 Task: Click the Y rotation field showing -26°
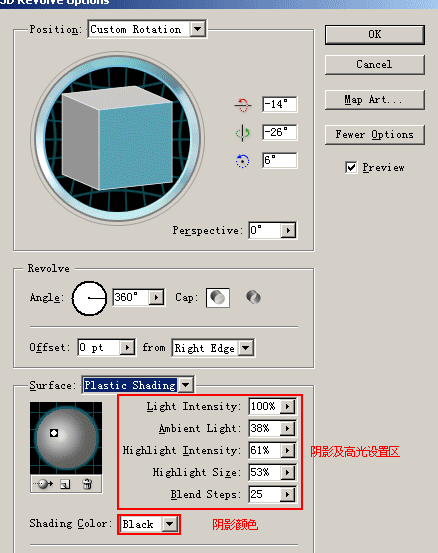point(280,133)
